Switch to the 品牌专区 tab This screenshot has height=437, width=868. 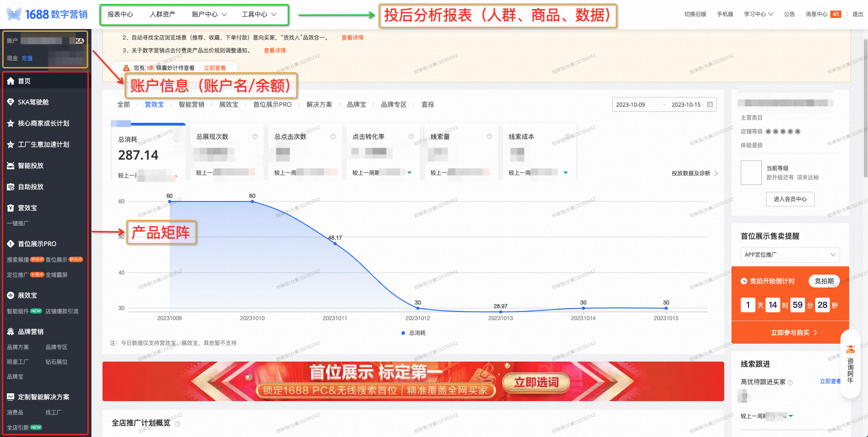394,104
